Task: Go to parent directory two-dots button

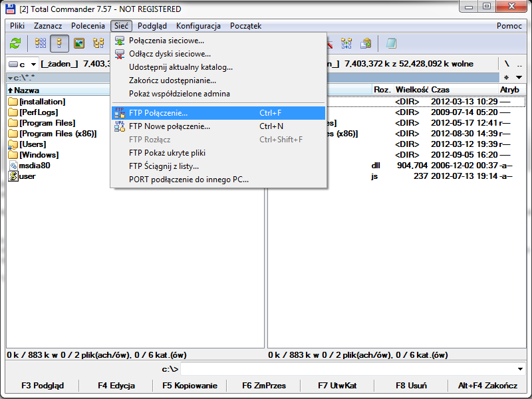Action: 519,64
